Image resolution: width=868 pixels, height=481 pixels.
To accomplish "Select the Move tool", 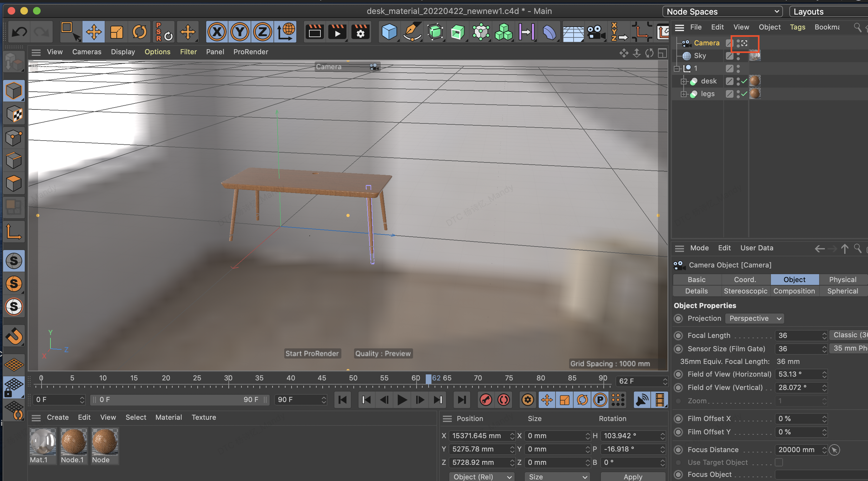I will pos(94,32).
